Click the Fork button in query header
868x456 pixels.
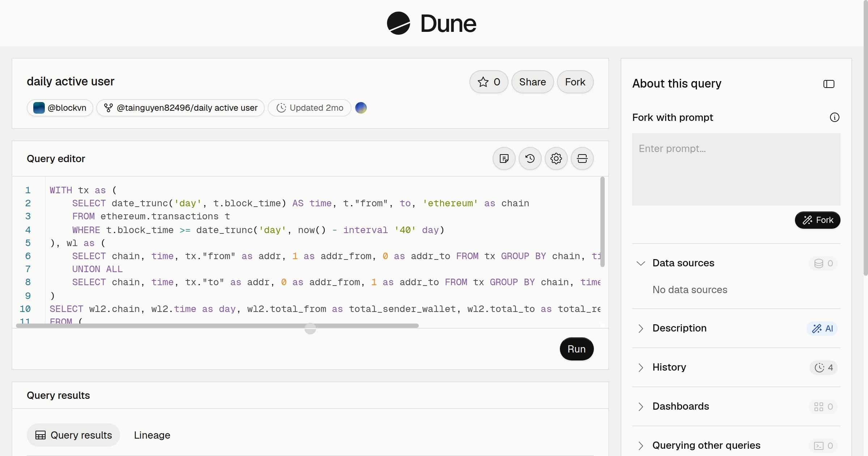[575, 82]
